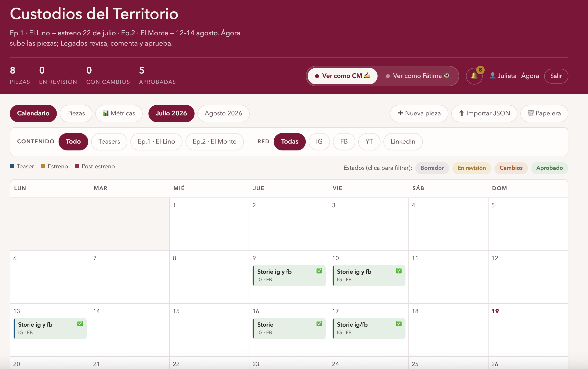Filter network by FB
The image size is (588, 369).
(344, 142)
